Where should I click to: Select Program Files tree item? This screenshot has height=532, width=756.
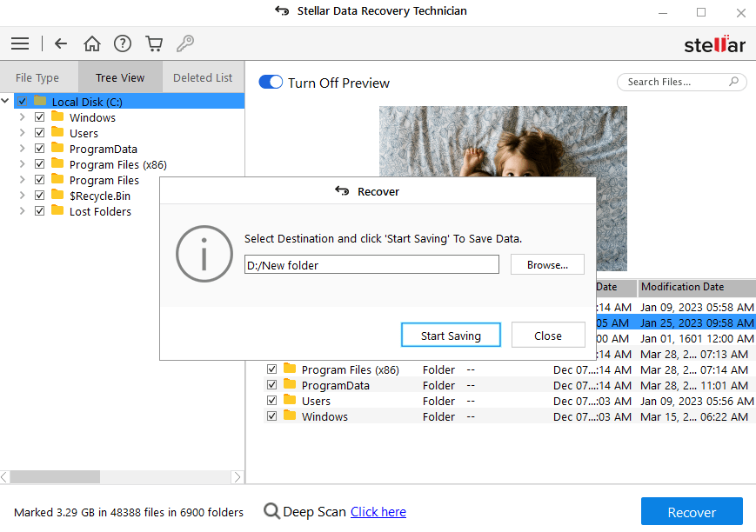(x=104, y=180)
